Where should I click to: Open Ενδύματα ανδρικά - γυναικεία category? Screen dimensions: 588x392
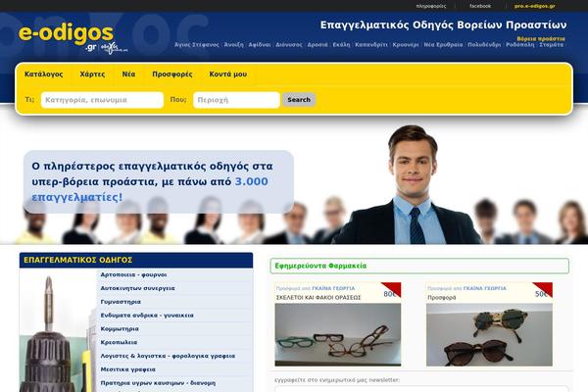[x=147, y=316]
